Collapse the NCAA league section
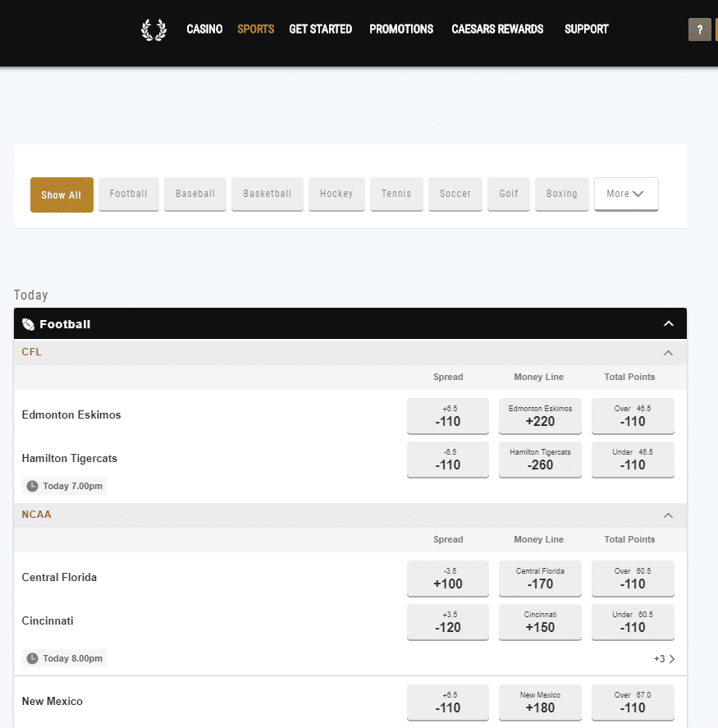Viewport: 718px width, 728px height. point(668,515)
